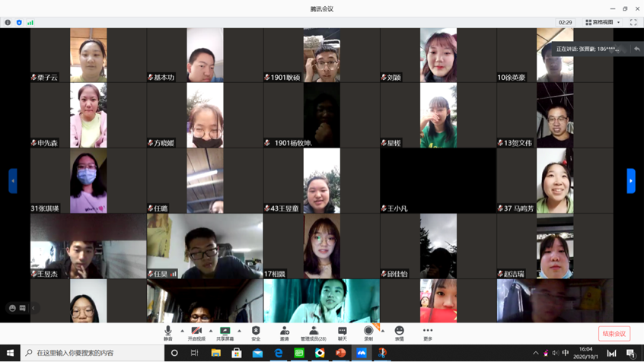The image size is (644, 362).
Task: Select 马鸣芳's video thumbnail
Action: 555,181
